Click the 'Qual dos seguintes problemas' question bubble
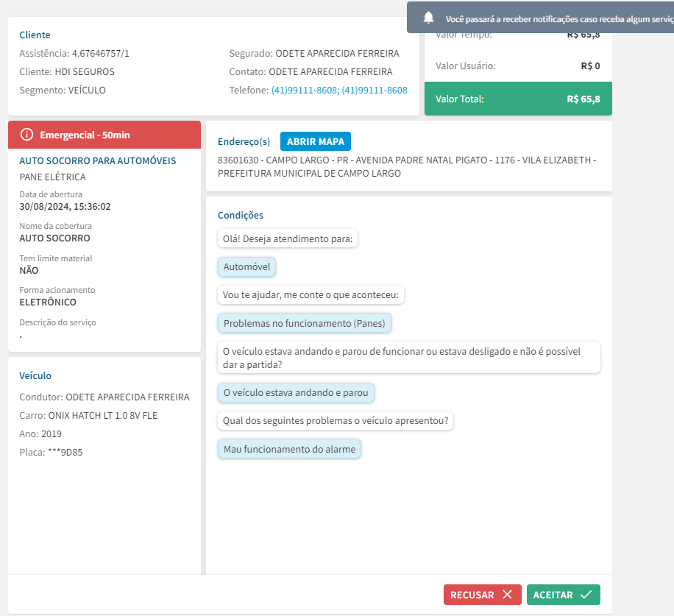Viewport: 674px width, 616px height. coord(336,421)
